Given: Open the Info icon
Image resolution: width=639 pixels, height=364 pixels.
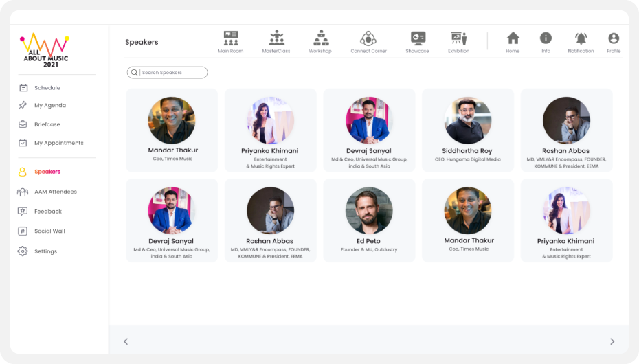Looking at the screenshot, I should pos(546,38).
